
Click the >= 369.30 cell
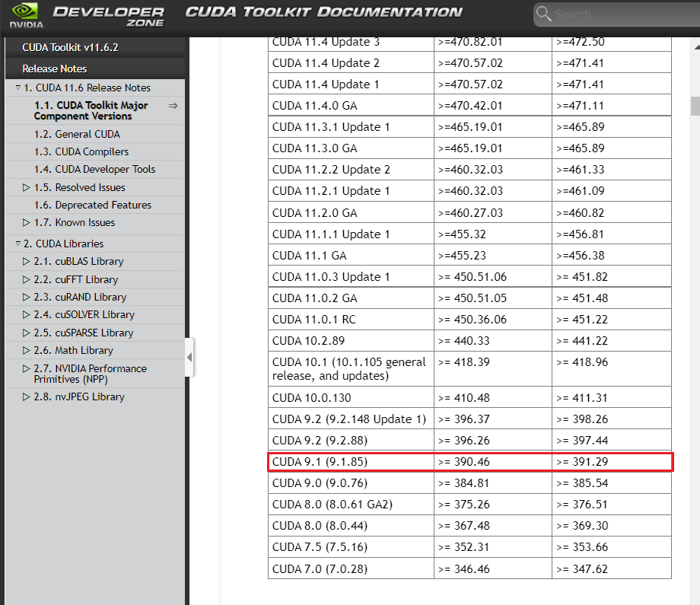pos(612,526)
